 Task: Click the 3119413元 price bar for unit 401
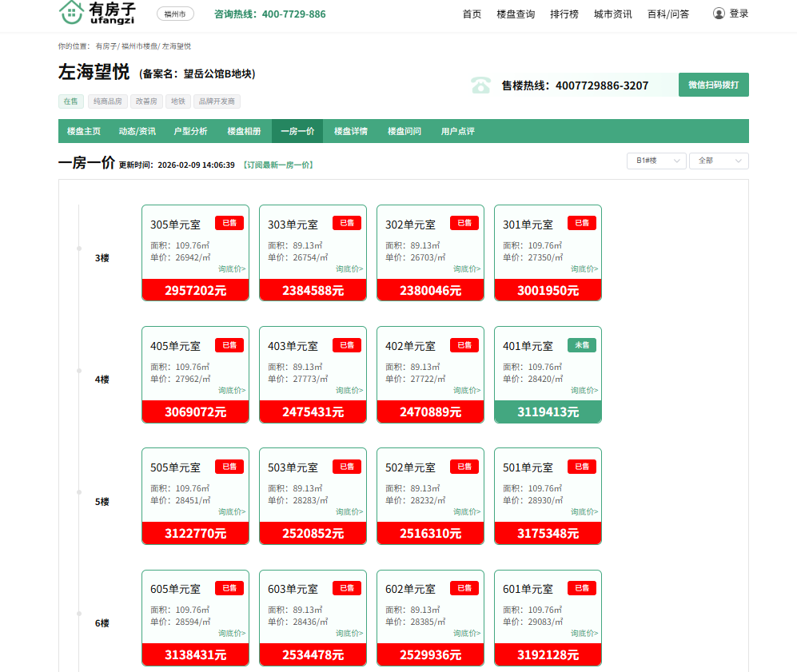coord(548,412)
